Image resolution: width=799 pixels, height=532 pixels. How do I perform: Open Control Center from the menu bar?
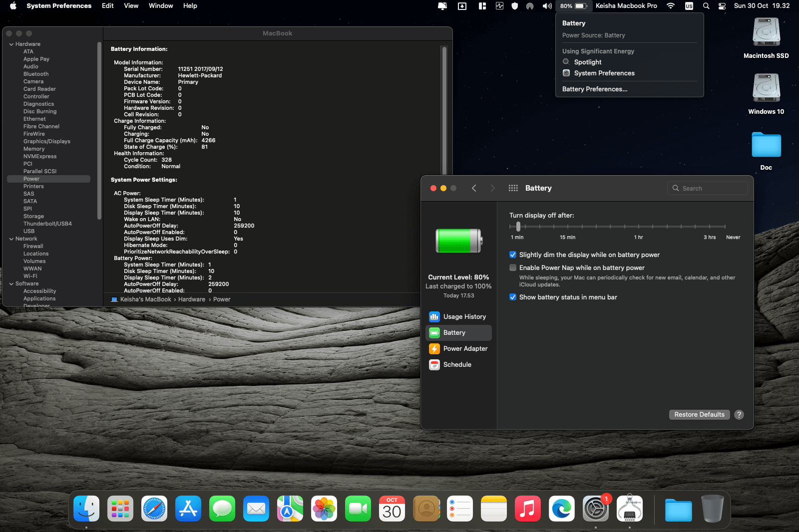tap(722, 6)
